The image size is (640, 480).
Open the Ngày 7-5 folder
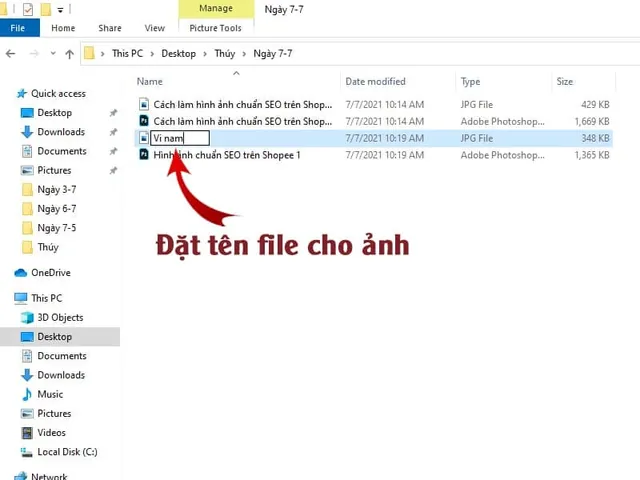coord(56,228)
